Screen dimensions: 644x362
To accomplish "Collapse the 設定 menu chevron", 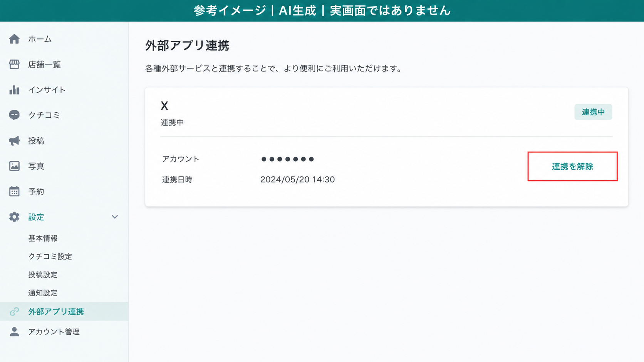I will (115, 217).
